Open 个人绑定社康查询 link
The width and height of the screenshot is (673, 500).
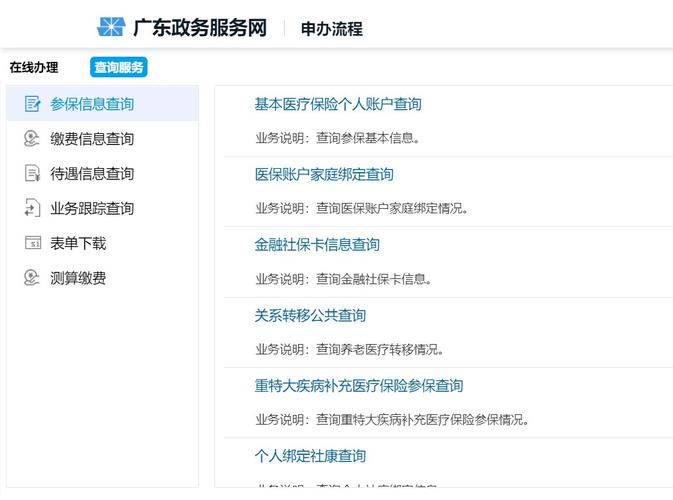coord(310,456)
